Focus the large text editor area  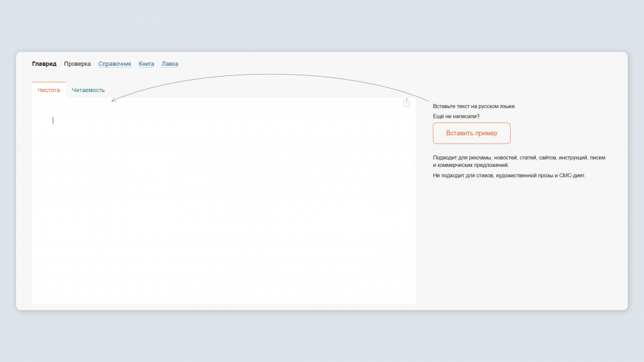224,201
